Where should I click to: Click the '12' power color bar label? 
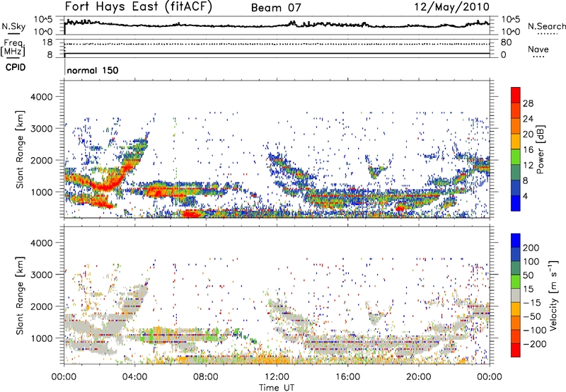[x=528, y=166]
